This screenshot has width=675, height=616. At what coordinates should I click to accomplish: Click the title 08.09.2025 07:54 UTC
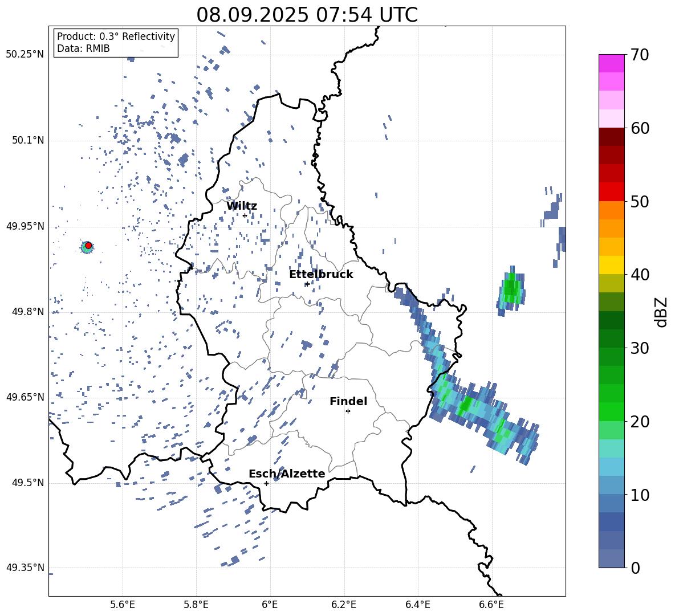tap(307, 15)
